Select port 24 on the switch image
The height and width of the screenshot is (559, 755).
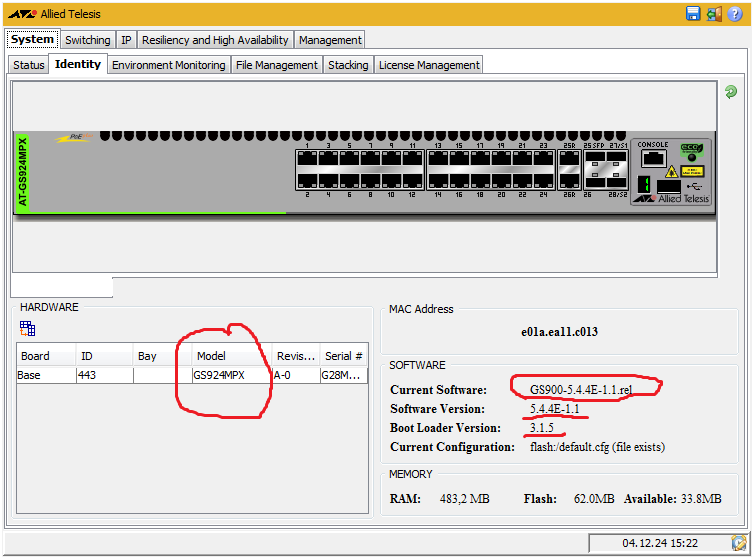pyautogui.click(x=544, y=181)
